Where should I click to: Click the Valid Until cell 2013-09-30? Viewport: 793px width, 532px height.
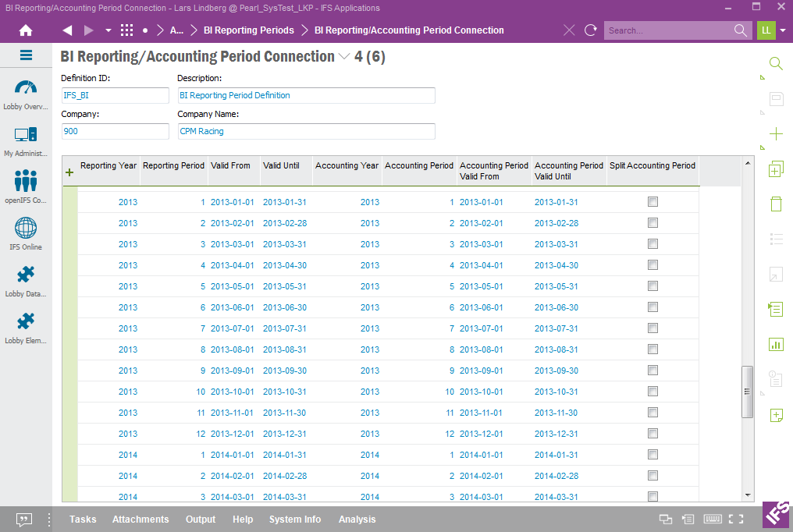(x=285, y=371)
